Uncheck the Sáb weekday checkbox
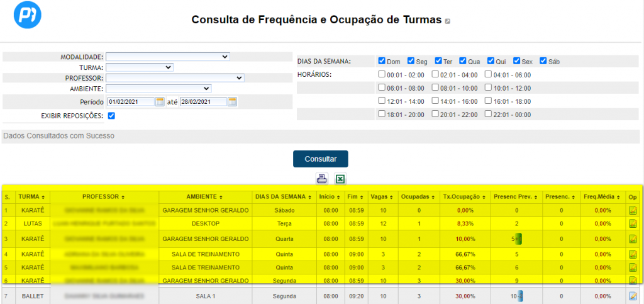Screen dimensions: 644x304 543,61
